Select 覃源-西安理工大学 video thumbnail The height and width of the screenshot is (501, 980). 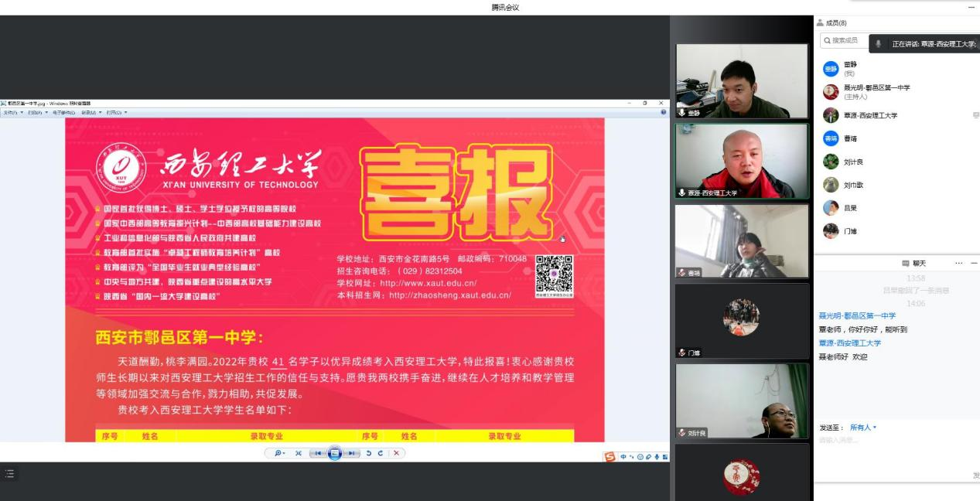tap(742, 161)
